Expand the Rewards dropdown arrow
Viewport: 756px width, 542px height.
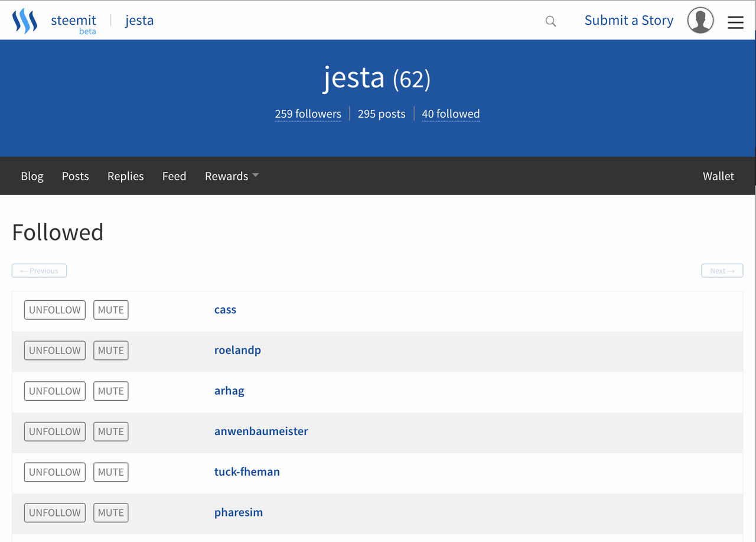(256, 176)
